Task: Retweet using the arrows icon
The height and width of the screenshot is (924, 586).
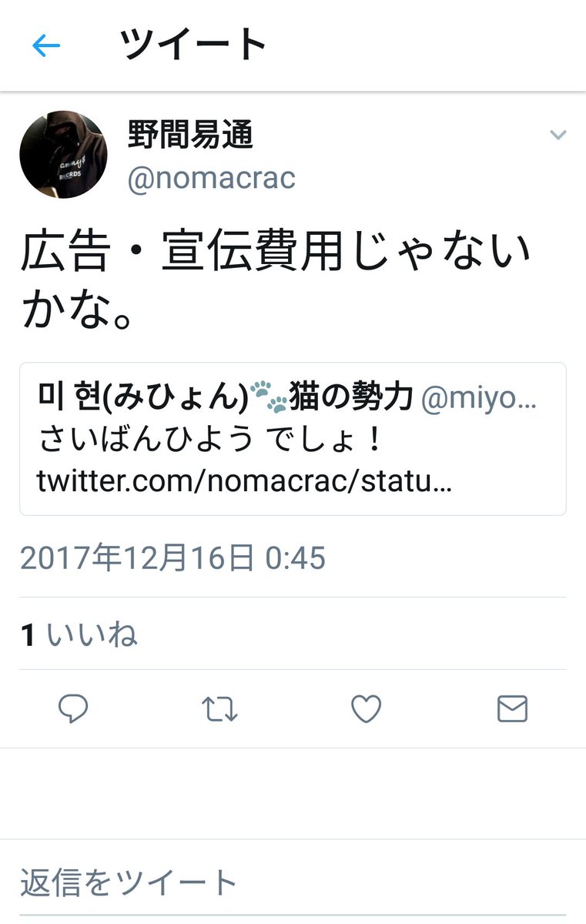Action: point(219,709)
